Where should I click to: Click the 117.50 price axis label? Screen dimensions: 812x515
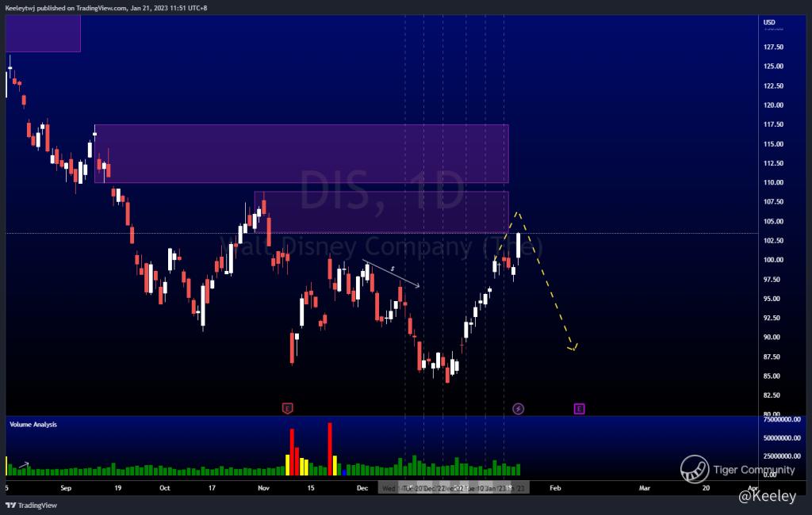pyautogui.click(x=773, y=124)
